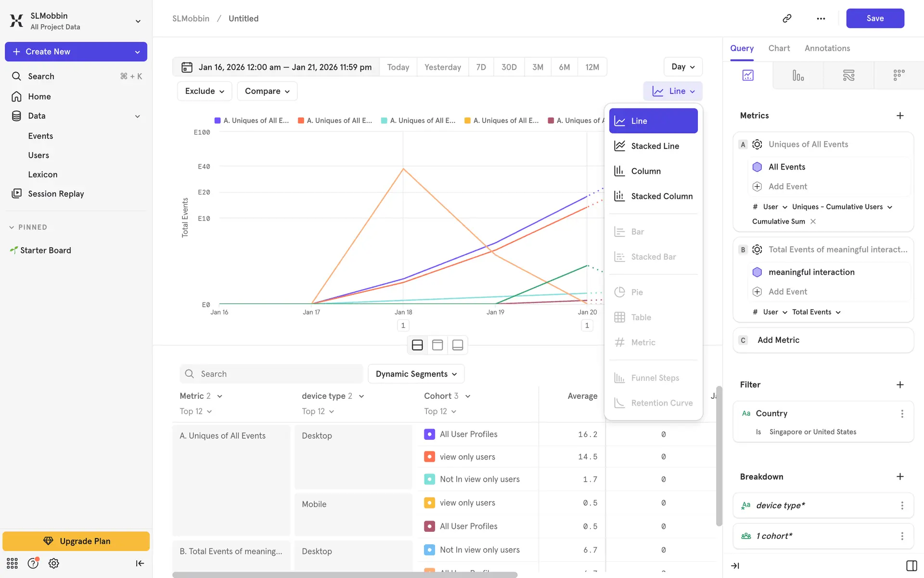Select the Funnels report type icon
The width and height of the screenshot is (924, 578).
click(798, 76)
